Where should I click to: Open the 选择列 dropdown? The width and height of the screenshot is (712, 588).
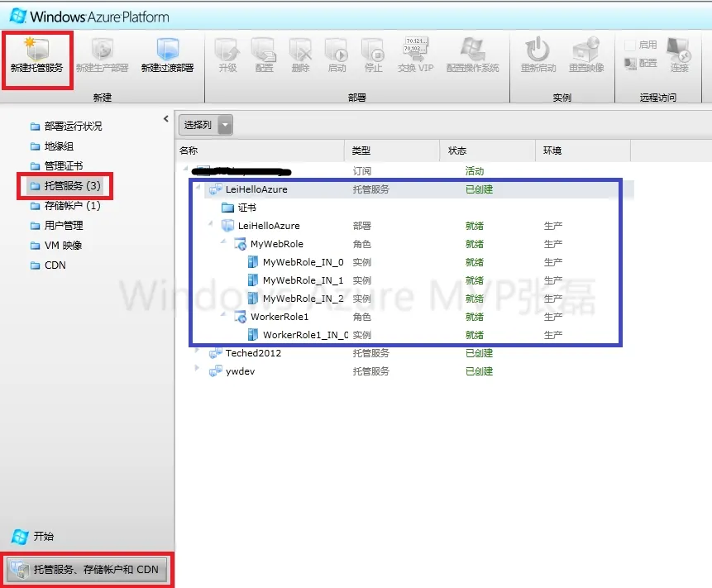(225, 125)
